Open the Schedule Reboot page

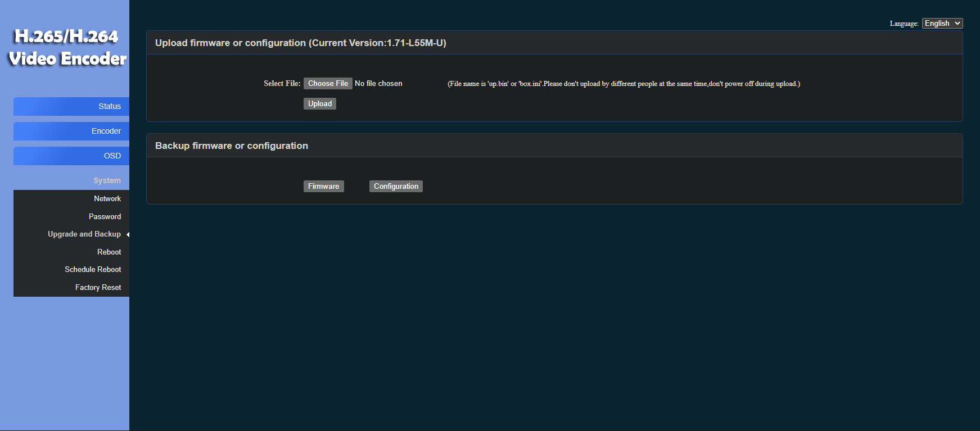pos(93,269)
